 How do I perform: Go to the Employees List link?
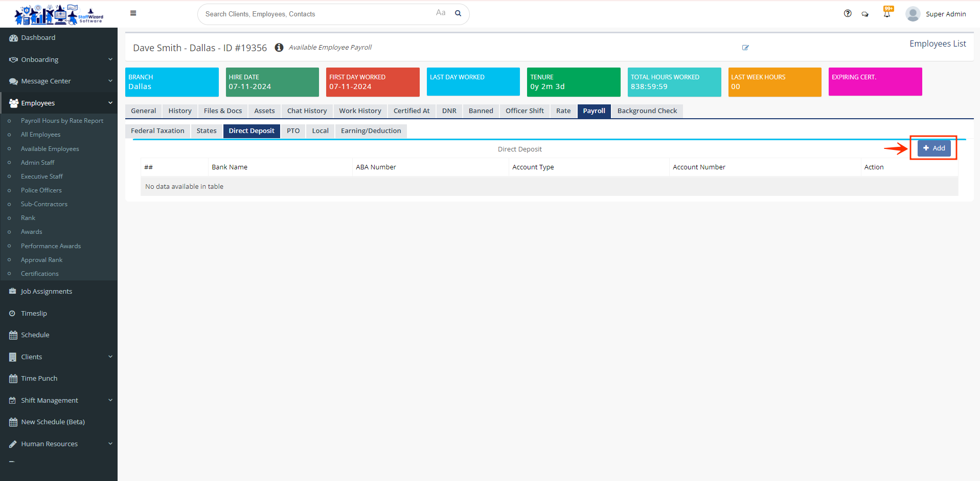937,44
